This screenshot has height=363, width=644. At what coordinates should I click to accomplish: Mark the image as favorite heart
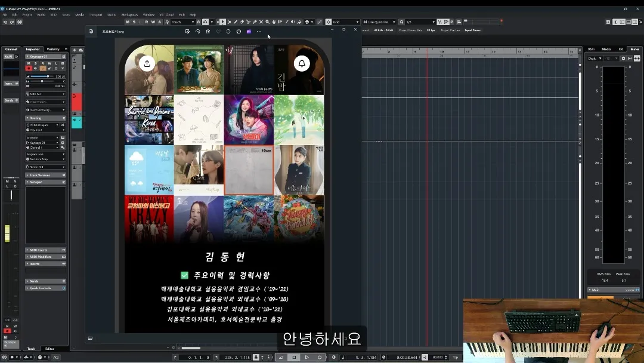tap(218, 31)
